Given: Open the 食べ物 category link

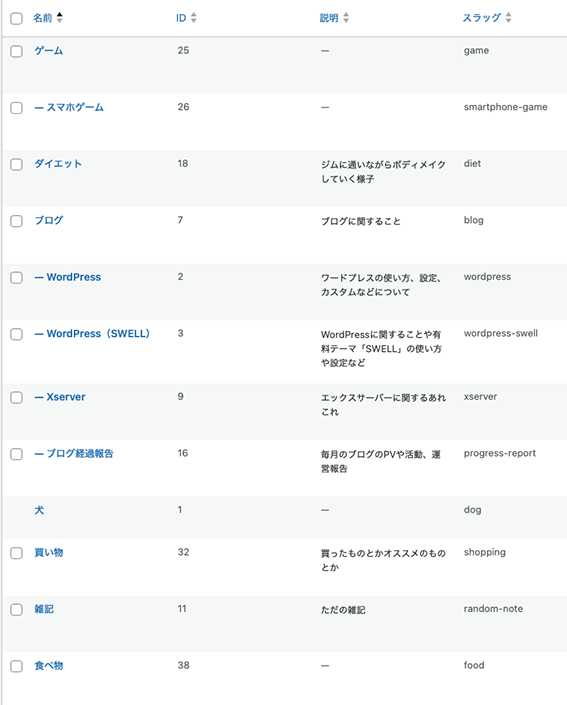Looking at the screenshot, I should click(49, 666).
